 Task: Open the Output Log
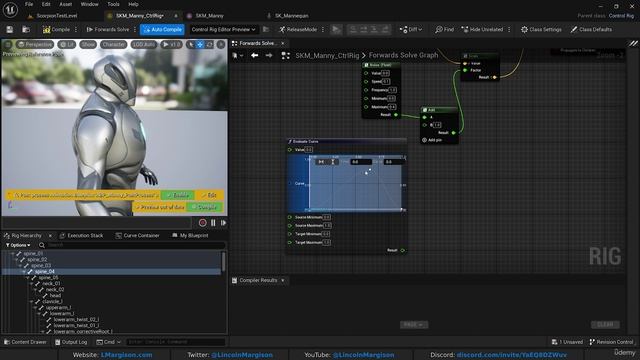(x=71, y=342)
